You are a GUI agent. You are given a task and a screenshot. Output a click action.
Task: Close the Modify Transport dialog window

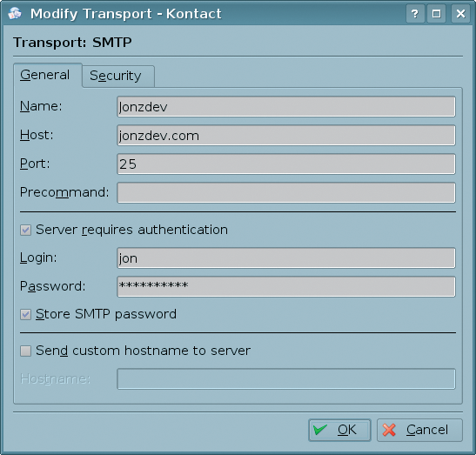tap(460, 14)
